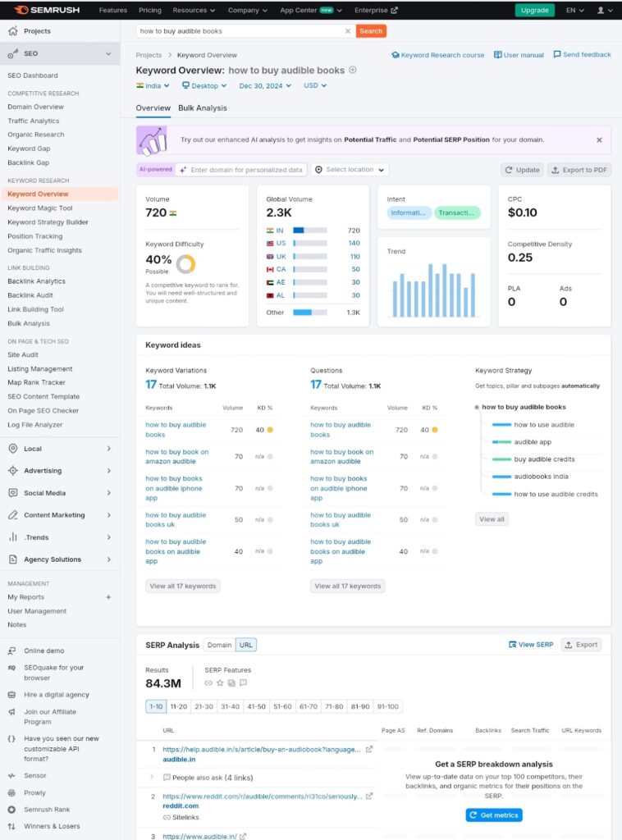The height and width of the screenshot is (840, 622).
Task: Click the Winners & Losers arrows icon
Action: tap(11, 826)
